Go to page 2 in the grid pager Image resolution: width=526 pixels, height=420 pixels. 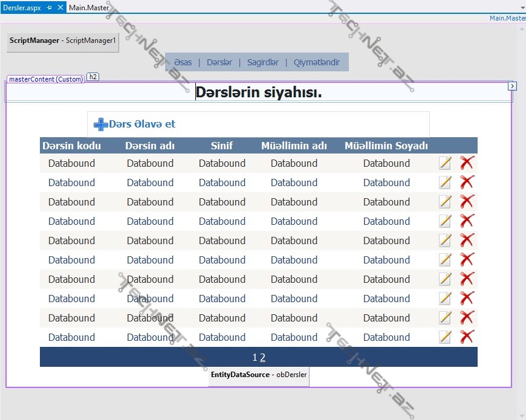[x=263, y=357]
